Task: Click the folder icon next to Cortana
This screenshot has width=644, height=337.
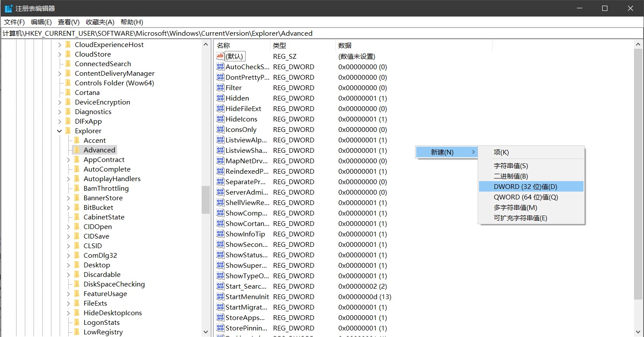Action: (x=68, y=92)
